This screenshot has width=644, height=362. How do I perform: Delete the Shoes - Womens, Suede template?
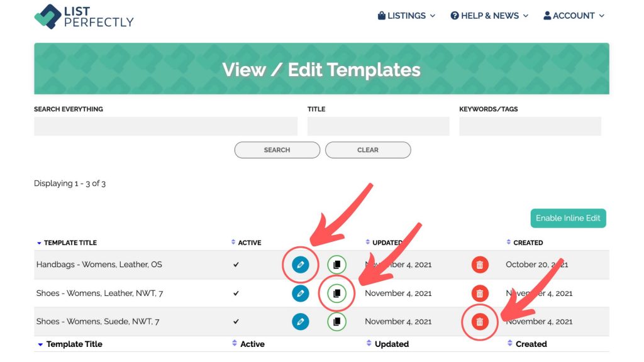(480, 321)
